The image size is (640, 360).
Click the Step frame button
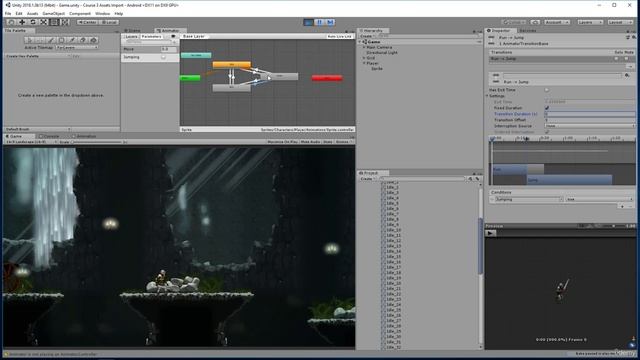pyautogui.click(x=330, y=22)
